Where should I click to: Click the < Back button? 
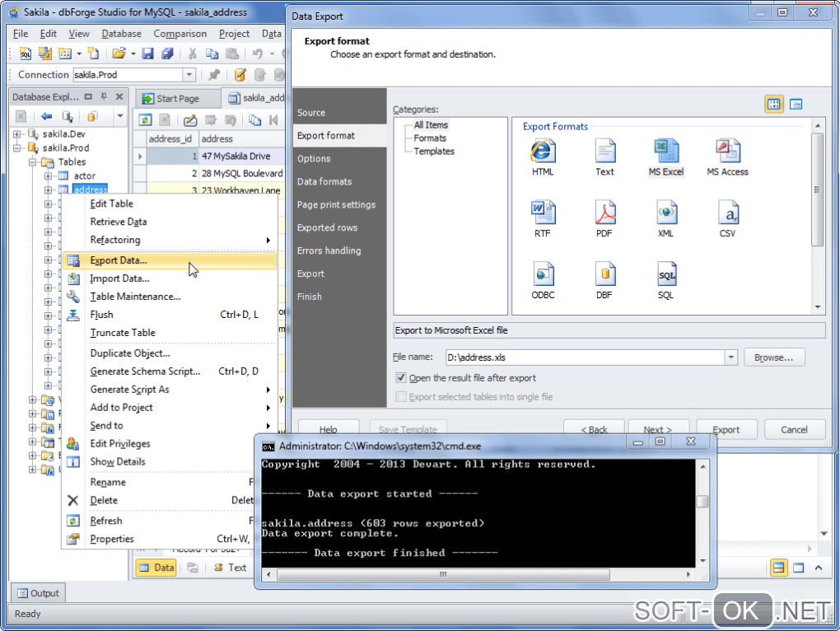pyautogui.click(x=594, y=429)
